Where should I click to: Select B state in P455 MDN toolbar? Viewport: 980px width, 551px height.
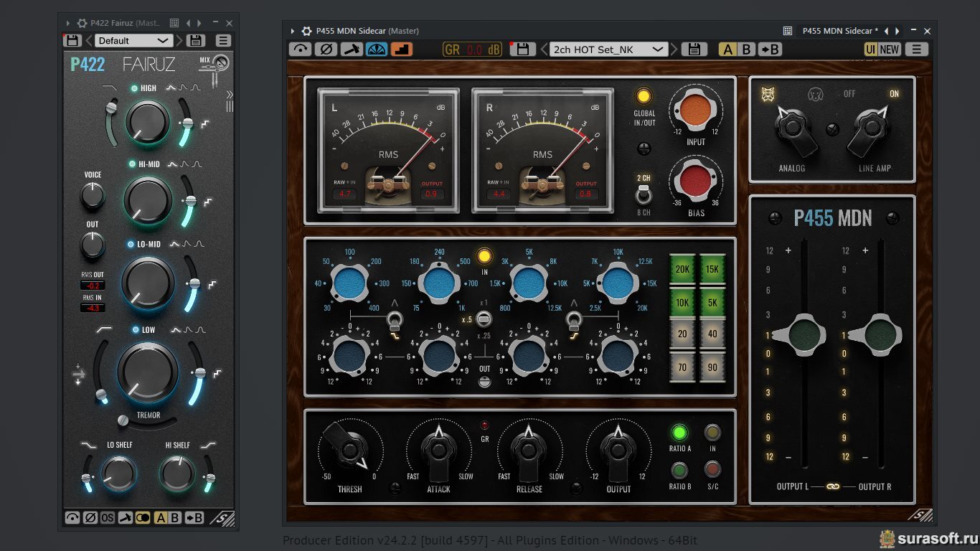tap(746, 50)
